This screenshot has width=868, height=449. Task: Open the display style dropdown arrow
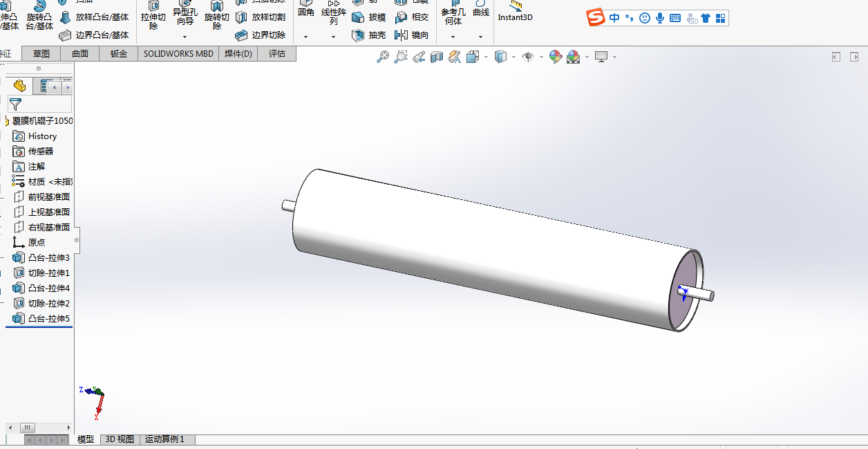(513, 57)
